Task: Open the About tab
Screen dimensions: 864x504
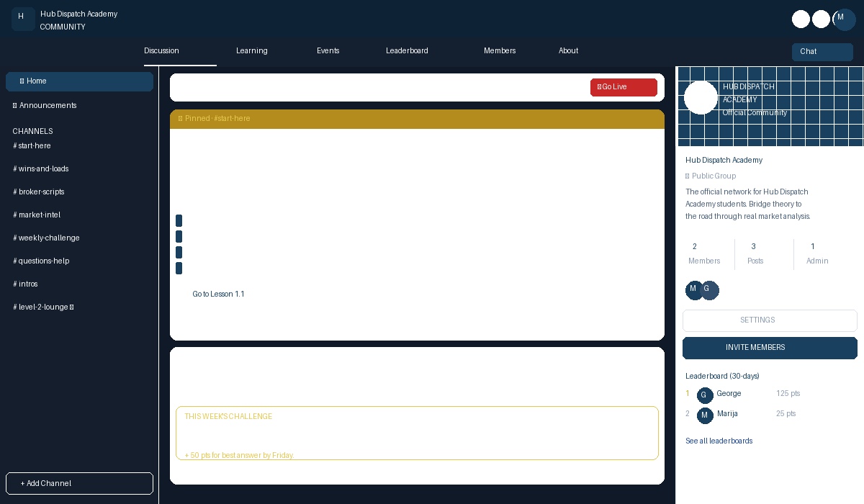Action: 568,51
